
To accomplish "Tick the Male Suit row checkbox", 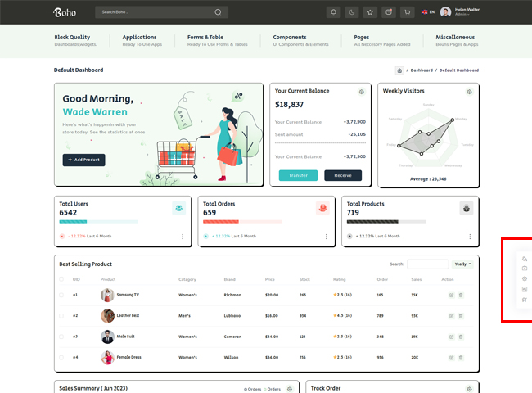I will [61, 337].
